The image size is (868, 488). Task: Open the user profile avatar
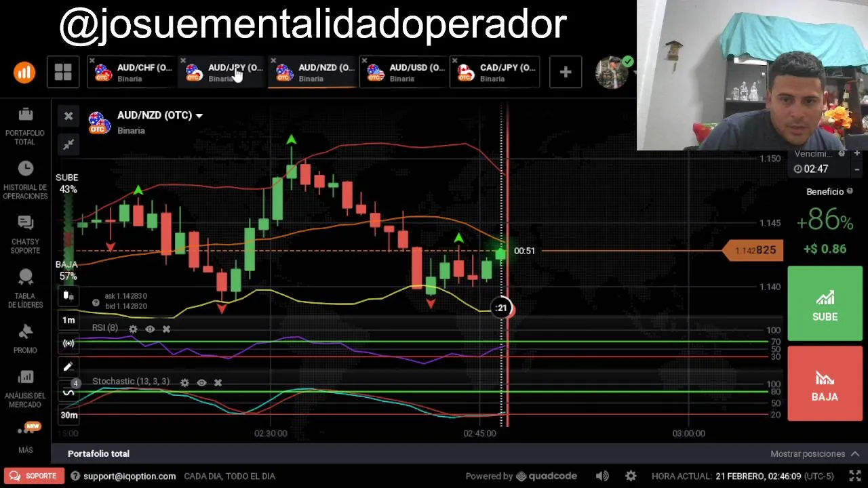[612, 72]
